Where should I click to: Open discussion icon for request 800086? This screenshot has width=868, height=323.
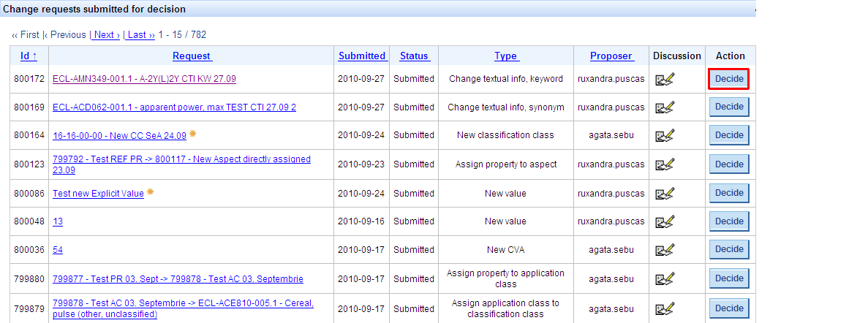tap(664, 194)
